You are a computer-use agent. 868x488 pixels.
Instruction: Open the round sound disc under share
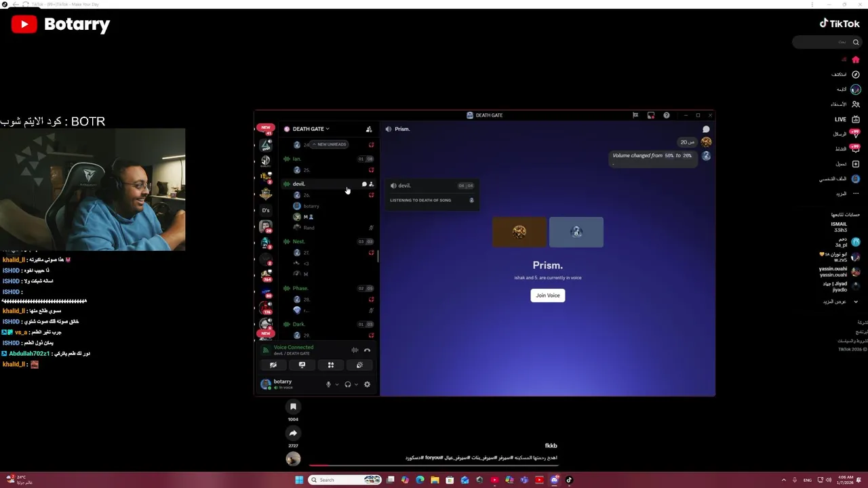coord(293,459)
